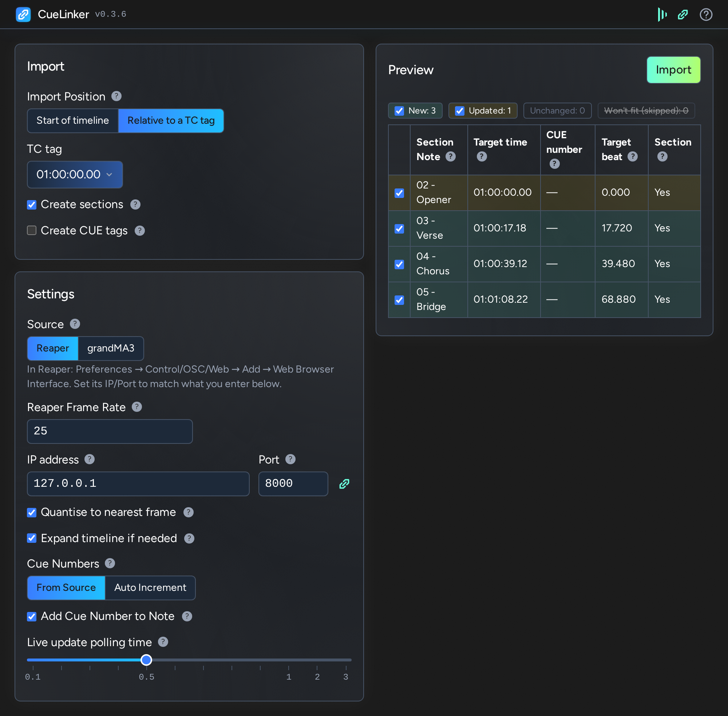The width and height of the screenshot is (728, 716).
Task: Select Start of timeline import position
Action: pos(72,121)
